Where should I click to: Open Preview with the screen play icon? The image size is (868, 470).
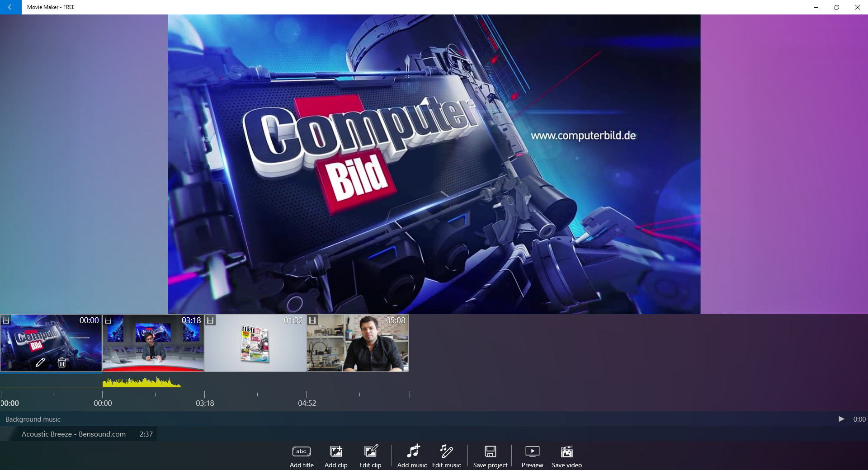click(x=533, y=451)
